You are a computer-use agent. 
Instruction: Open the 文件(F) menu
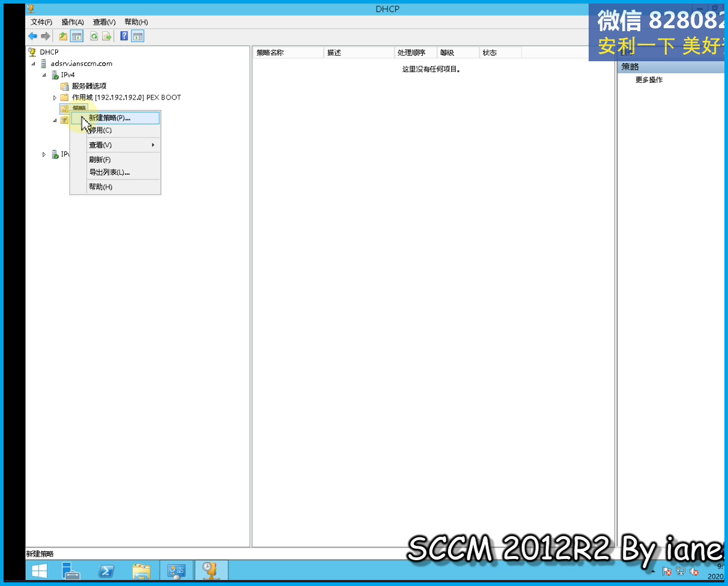(41, 22)
